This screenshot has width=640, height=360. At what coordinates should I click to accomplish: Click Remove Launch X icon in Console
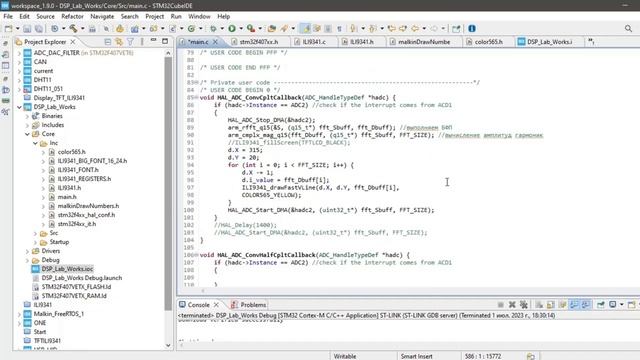click(x=512, y=304)
